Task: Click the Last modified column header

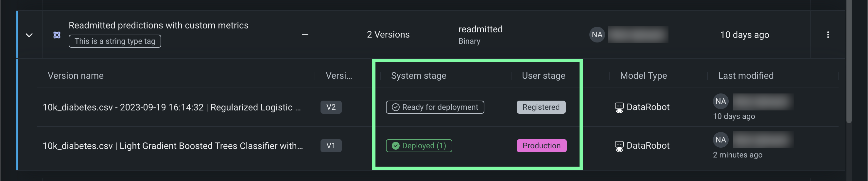Action: (745, 76)
